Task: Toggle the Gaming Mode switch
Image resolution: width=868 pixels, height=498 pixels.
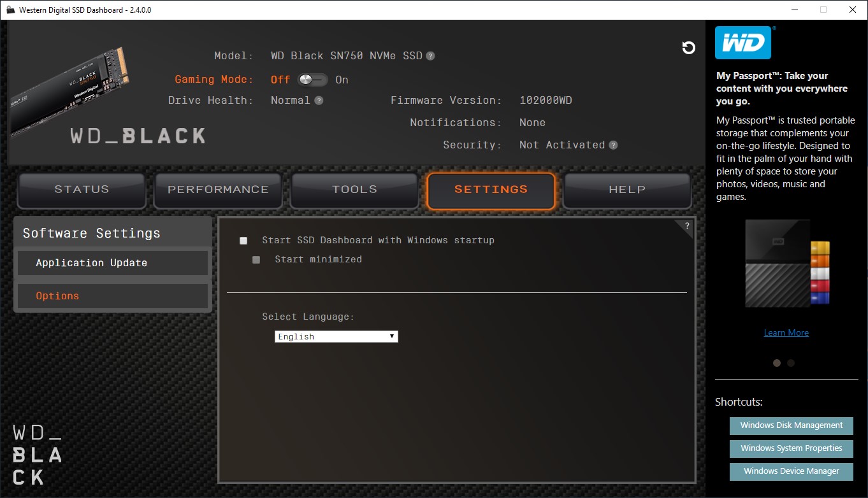Action: (312, 80)
